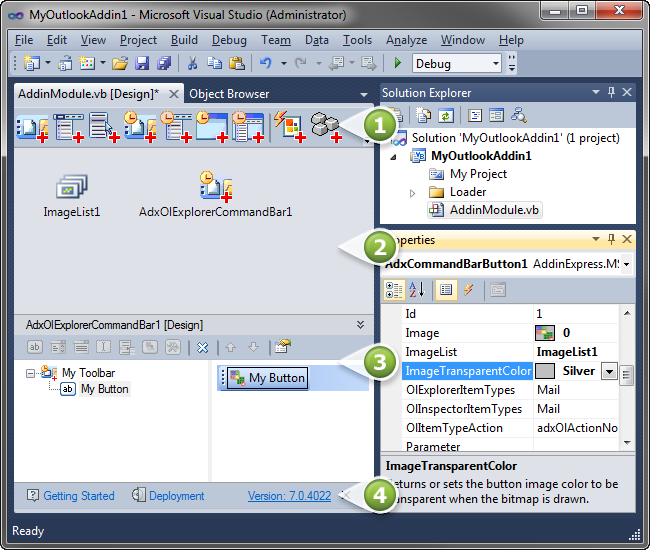Pin the Properties panel
650x550 pixels.
[x=611, y=239]
